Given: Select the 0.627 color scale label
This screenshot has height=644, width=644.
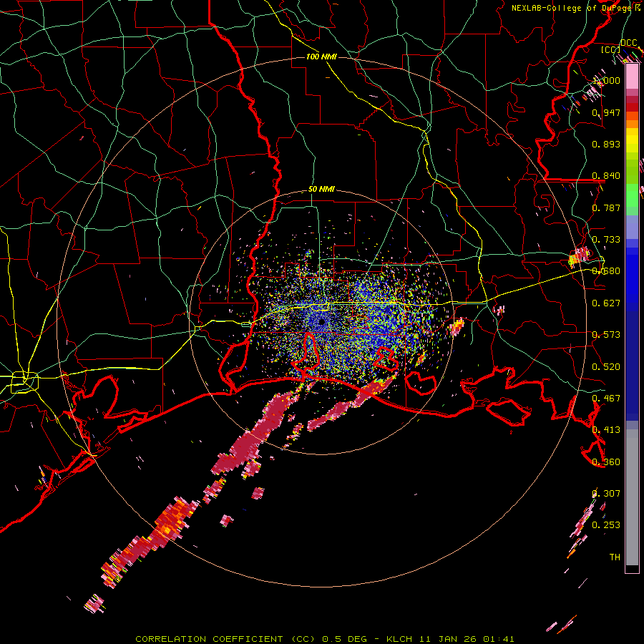Looking at the screenshot, I should [x=606, y=303].
